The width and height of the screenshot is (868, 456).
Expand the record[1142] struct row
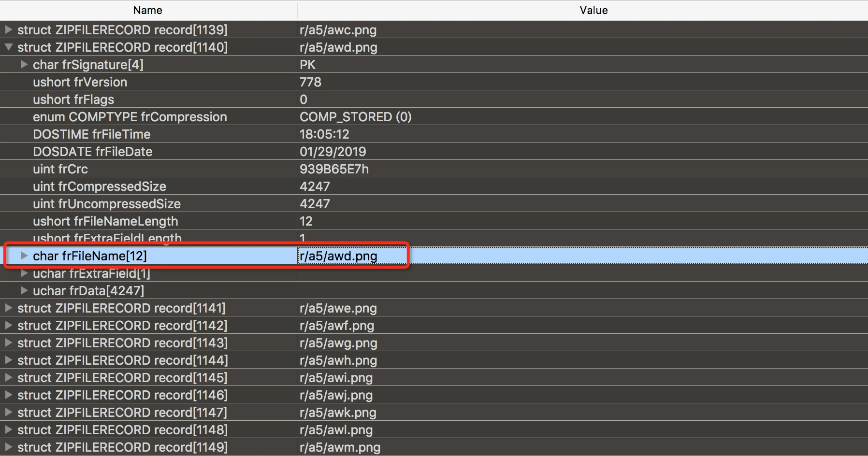tap(8, 325)
